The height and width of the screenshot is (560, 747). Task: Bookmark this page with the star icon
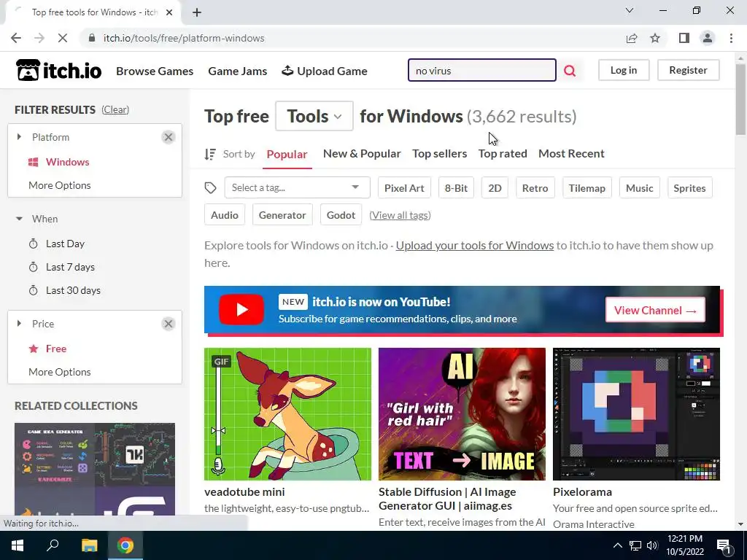[x=655, y=38]
